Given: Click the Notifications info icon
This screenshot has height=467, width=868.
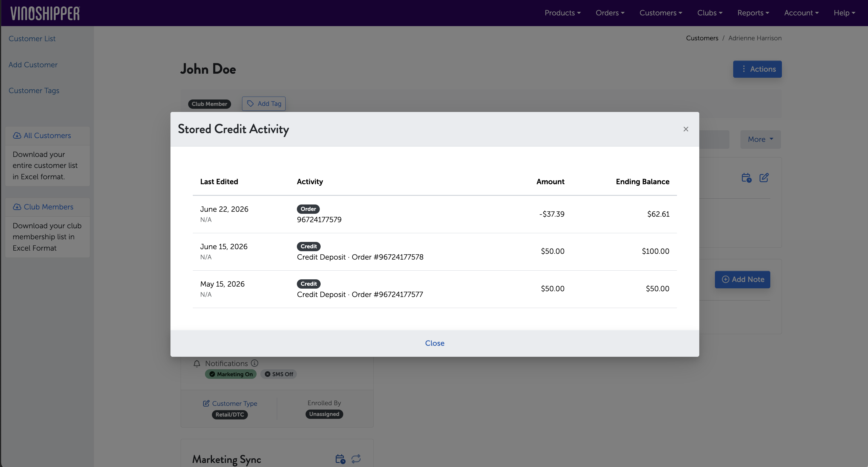Looking at the screenshot, I should [255, 363].
